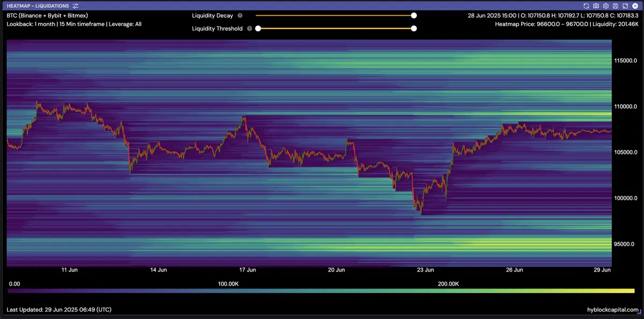
Task: Click the 100000.0 price axis label
Action: 626,197
